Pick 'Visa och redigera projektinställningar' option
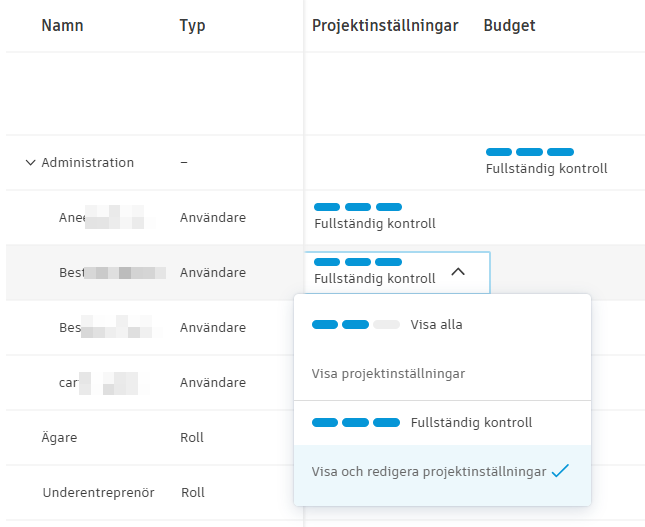This screenshot has width=645, height=527. coord(429,472)
